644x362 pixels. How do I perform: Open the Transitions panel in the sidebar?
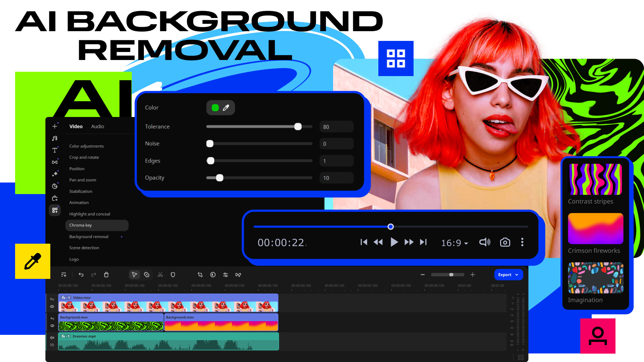pos(54,162)
